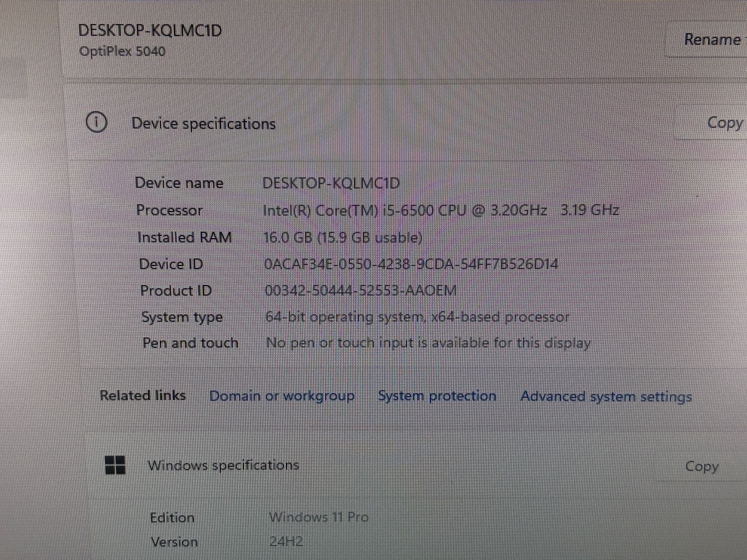The height and width of the screenshot is (560, 747).
Task: Click the Device name label
Action: coord(179,183)
